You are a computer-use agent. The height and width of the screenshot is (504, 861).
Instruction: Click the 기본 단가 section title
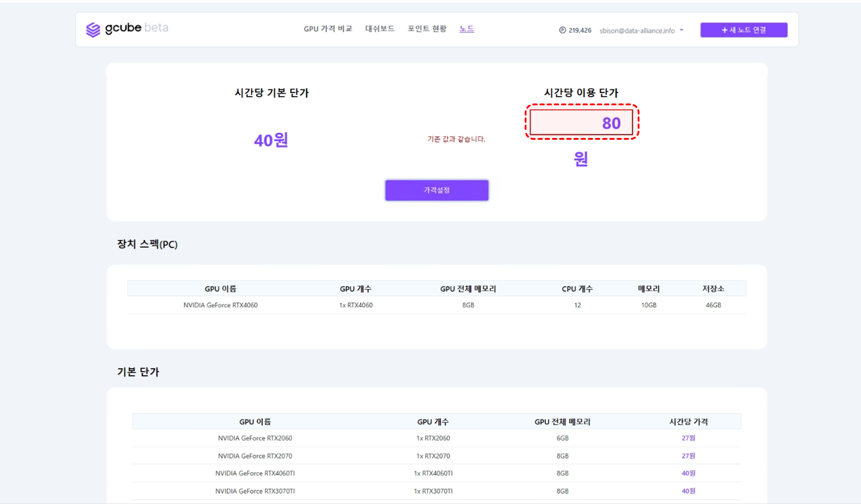click(138, 372)
